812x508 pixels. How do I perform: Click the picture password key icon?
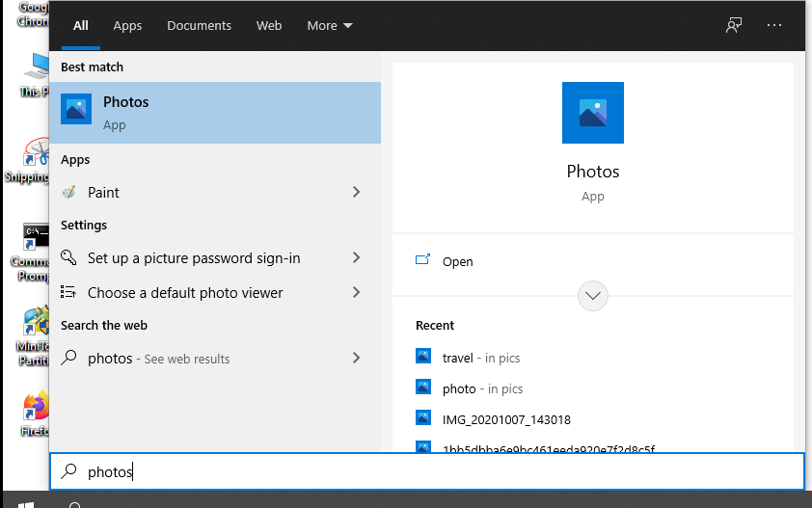[68, 257]
